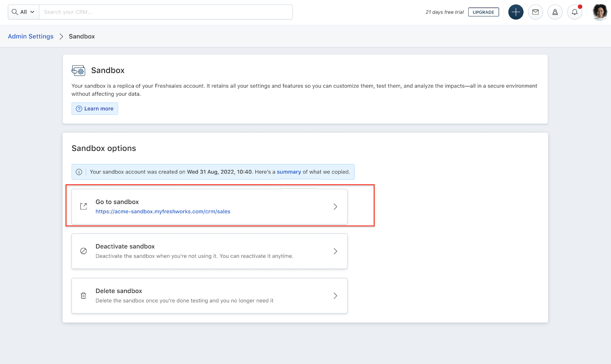
Task: Expand the Delete sandbox chevron
Action: (x=335, y=295)
